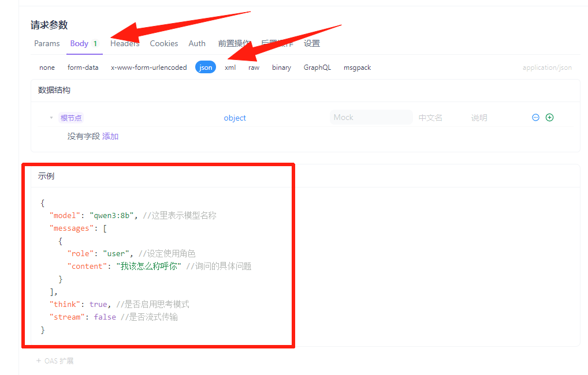Click the "role" key in example
This screenshot has width=588, height=375.
pyautogui.click(x=80, y=254)
